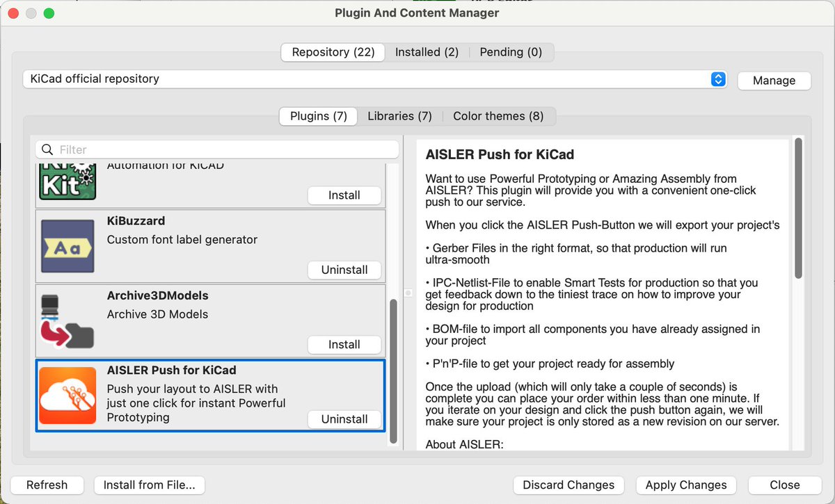Select the Plugins (7) tab
The width and height of the screenshot is (835, 504).
319,116
